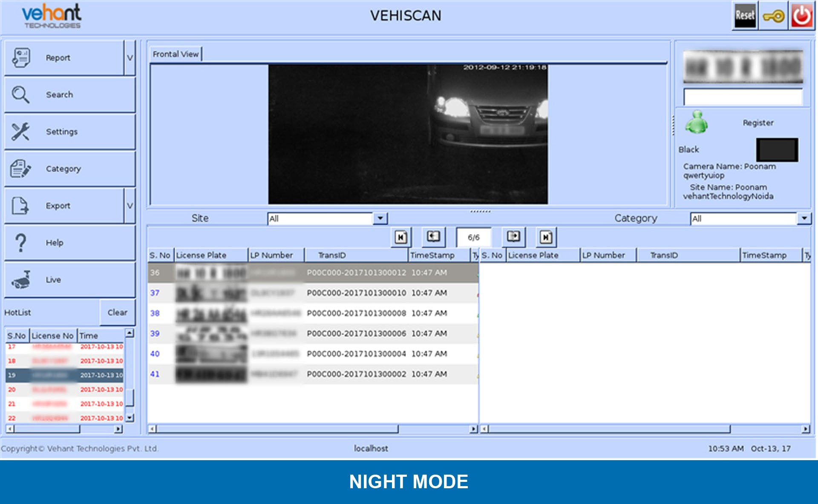Click the left table's LP Number column header
Viewport: 818px width, 504px height.
[x=276, y=255]
